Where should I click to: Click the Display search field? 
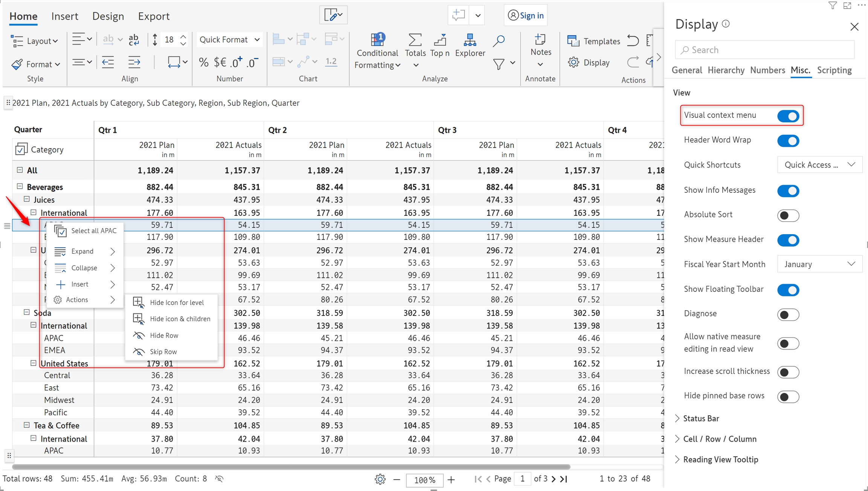(764, 50)
